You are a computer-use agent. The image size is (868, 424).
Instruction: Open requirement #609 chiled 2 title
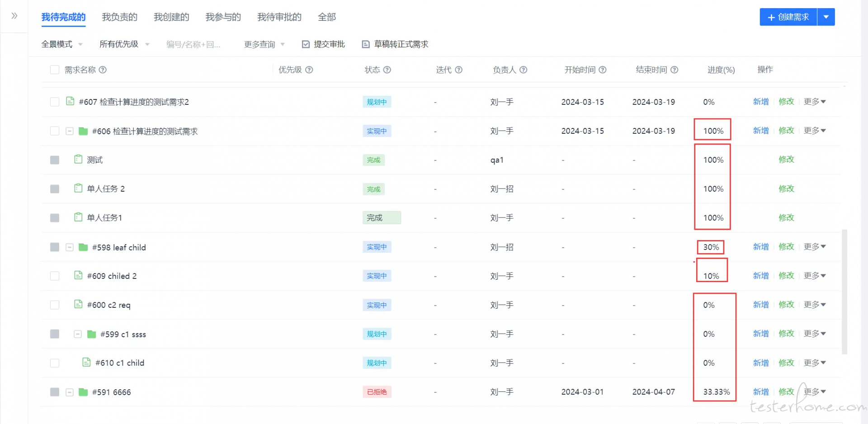pos(112,276)
